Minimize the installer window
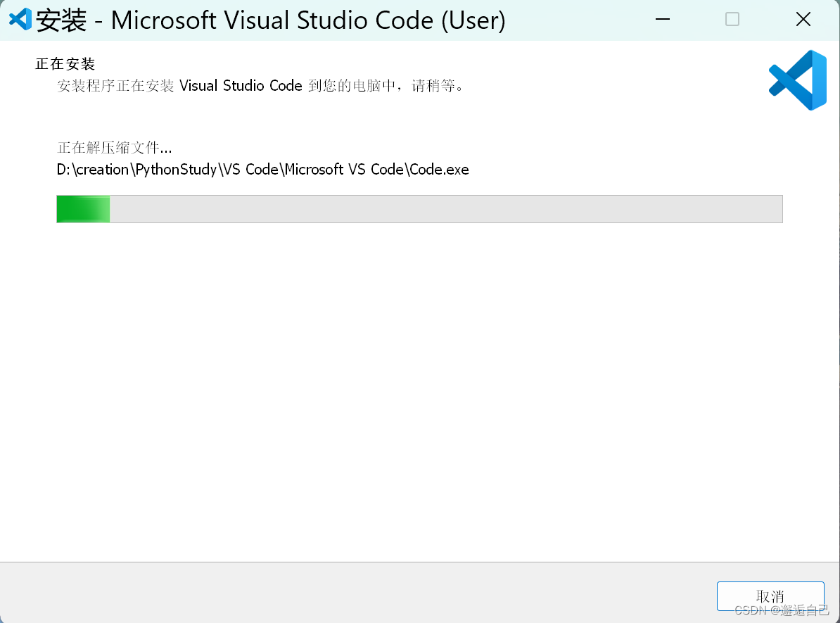The height and width of the screenshot is (623, 840). point(663,19)
